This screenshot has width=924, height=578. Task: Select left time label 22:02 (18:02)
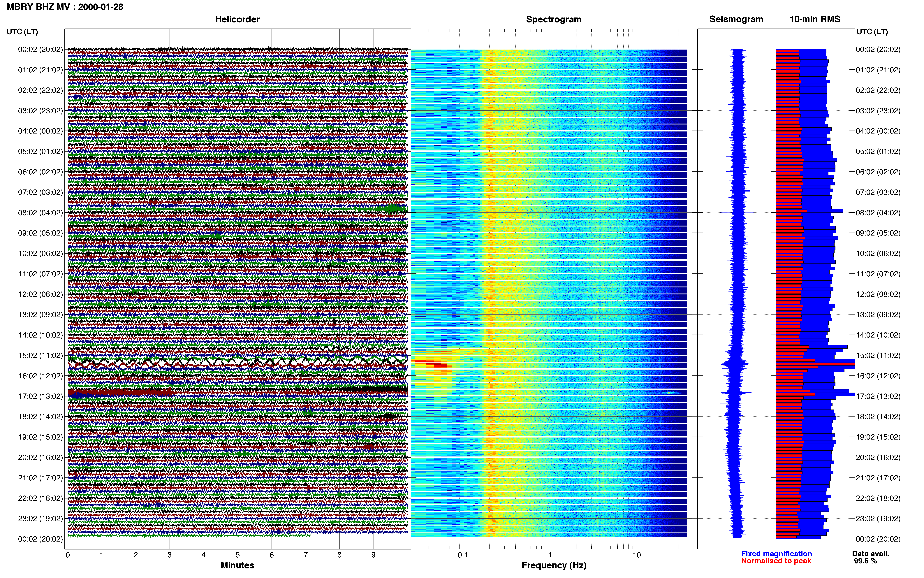click(41, 498)
